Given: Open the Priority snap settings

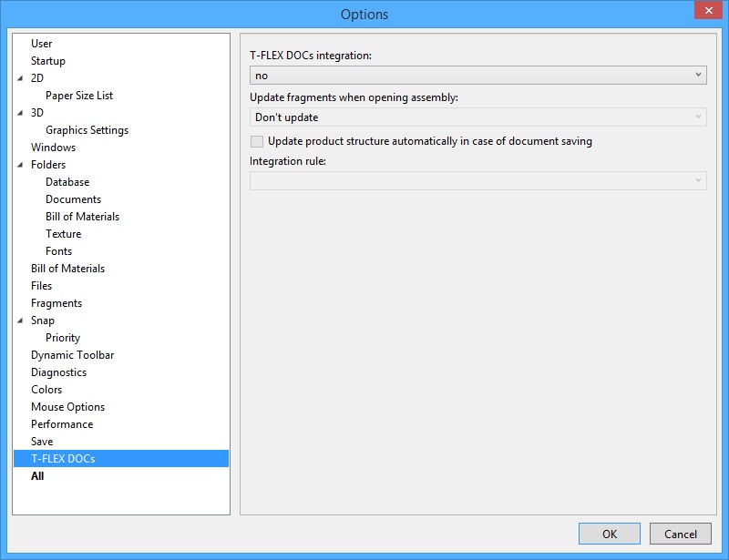Looking at the screenshot, I should coord(63,338).
